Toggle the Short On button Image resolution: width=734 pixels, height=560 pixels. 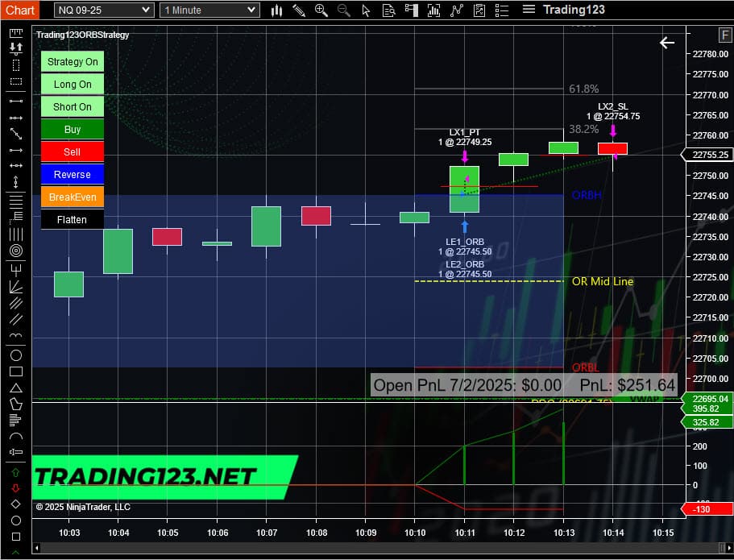pos(73,106)
